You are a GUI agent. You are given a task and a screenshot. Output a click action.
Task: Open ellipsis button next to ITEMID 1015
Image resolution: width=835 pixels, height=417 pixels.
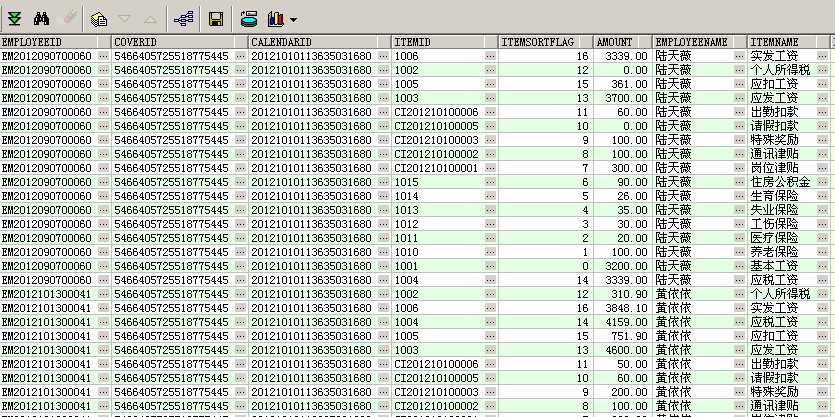(490, 182)
